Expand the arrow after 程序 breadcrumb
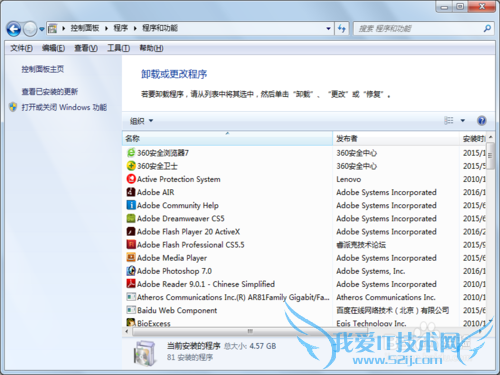 coord(135,29)
